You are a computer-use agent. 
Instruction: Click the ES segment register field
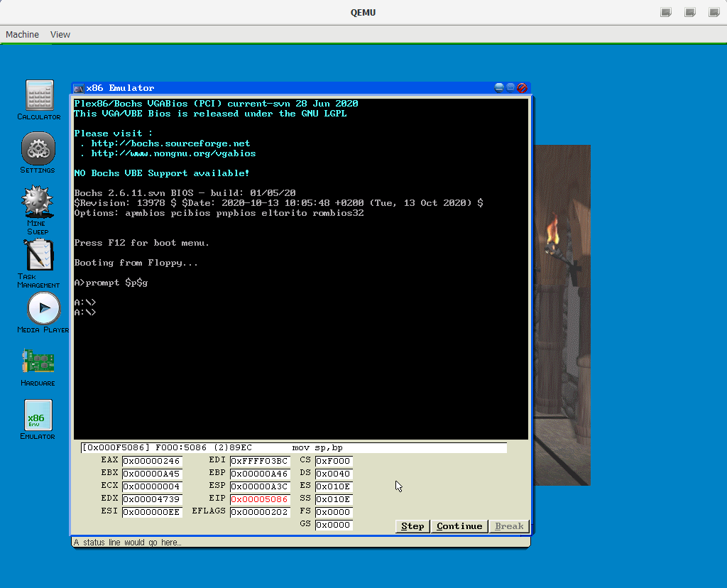(334, 486)
